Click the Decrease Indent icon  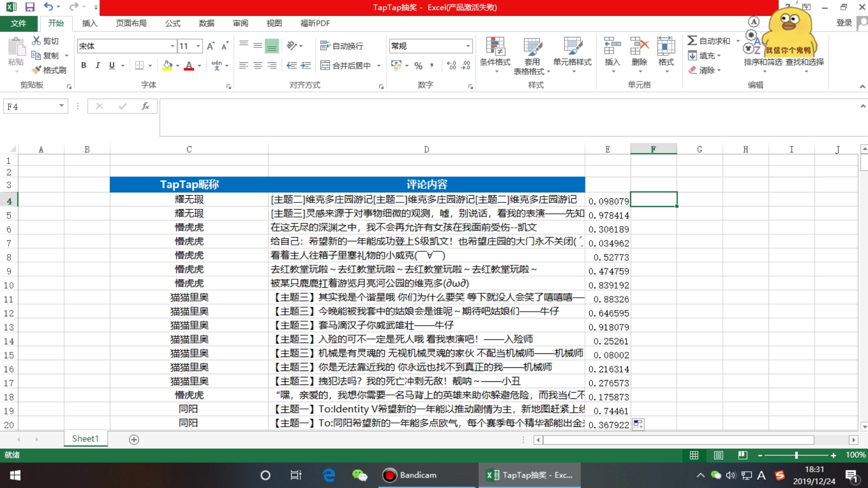click(292, 66)
